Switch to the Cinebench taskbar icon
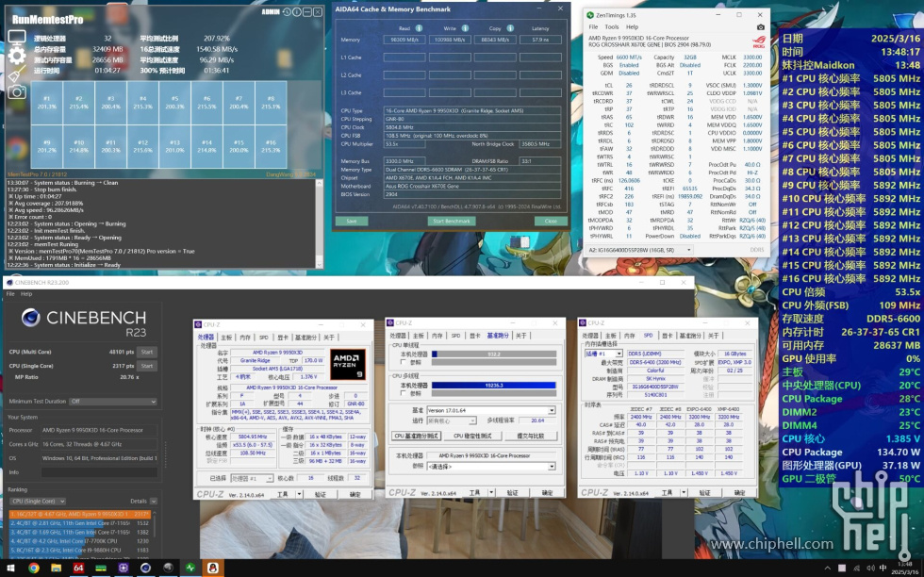924x577 pixels. pyautogui.click(x=145, y=569)
